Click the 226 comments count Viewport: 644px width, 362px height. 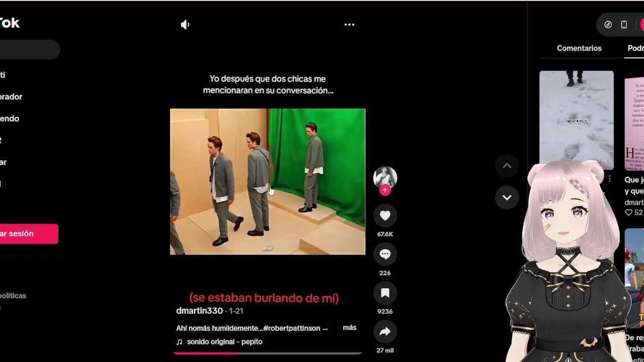pos(385,273)
